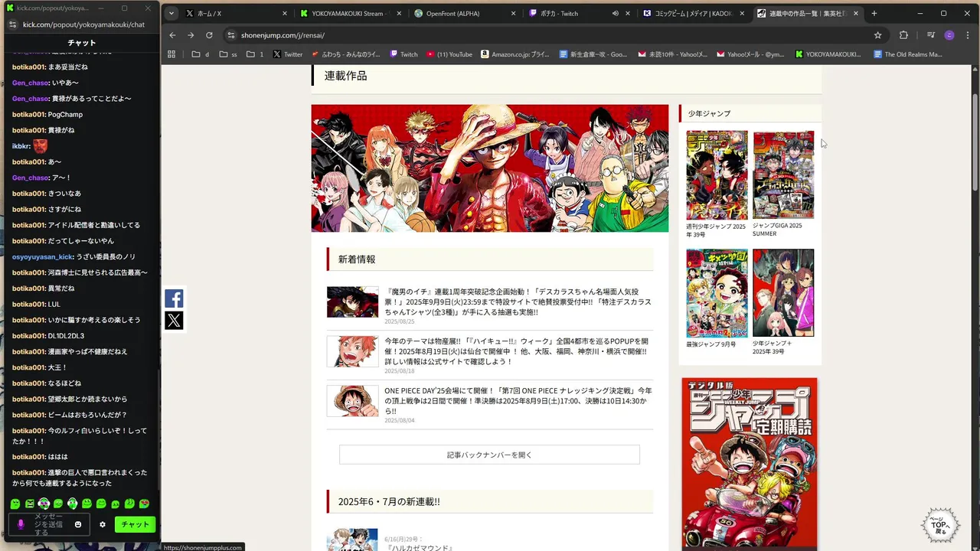Open the Chrome three-dot menu
This screenshot has height=551, width=980.
pyautogui.click(x=968, y=35)
